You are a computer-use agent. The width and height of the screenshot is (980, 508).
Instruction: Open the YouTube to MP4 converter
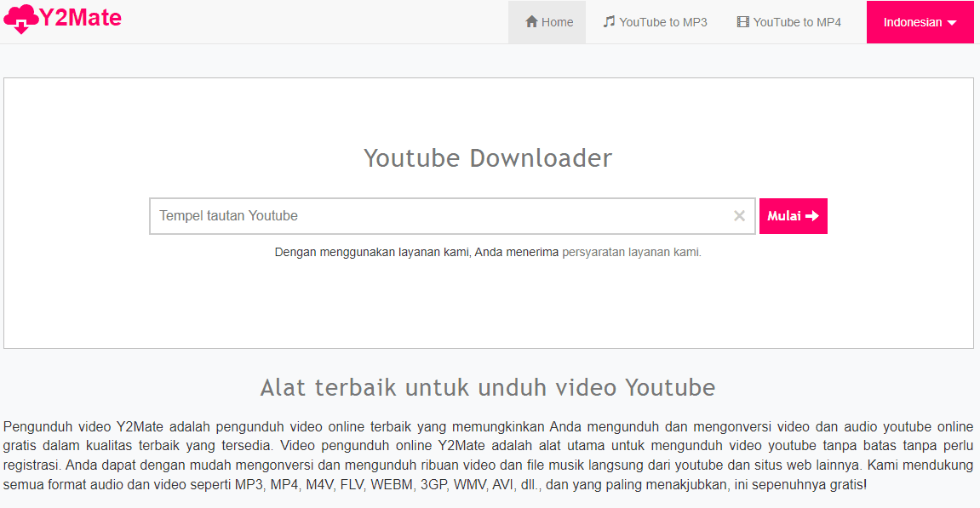coord(788,22)
